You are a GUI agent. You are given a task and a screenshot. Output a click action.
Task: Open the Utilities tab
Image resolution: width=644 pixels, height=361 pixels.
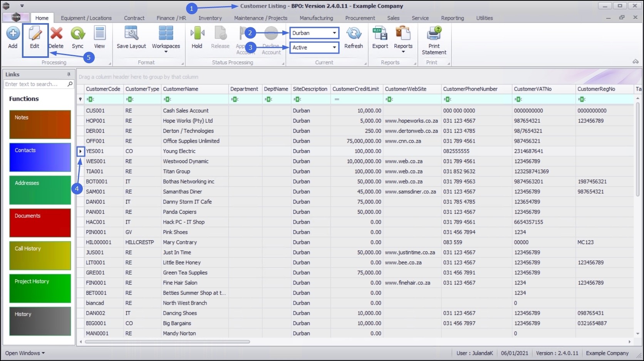click(x=485, y=18)
